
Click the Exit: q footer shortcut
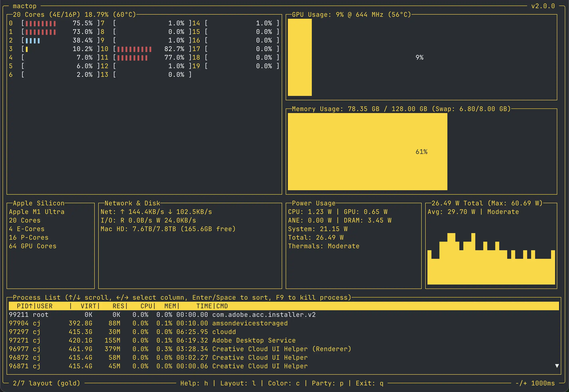coord(369,383)
